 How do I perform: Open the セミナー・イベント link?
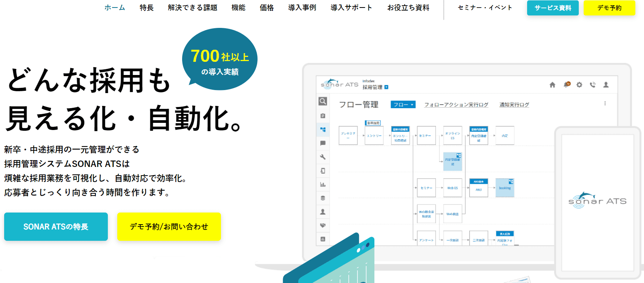(x=485, y=8)
